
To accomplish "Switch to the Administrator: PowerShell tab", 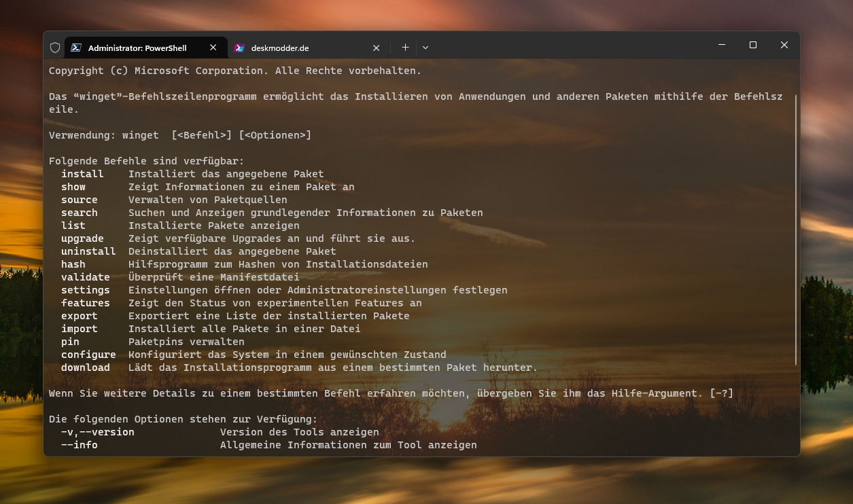I will click(145, 48).
